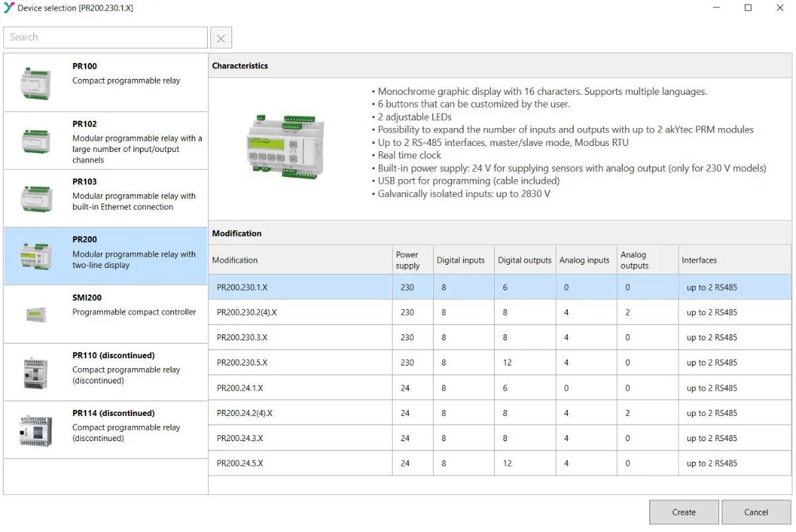Select the SMI200 controller icon
Image resolution: width=796 pixels, height=532 pixels.
coord(36,314)
